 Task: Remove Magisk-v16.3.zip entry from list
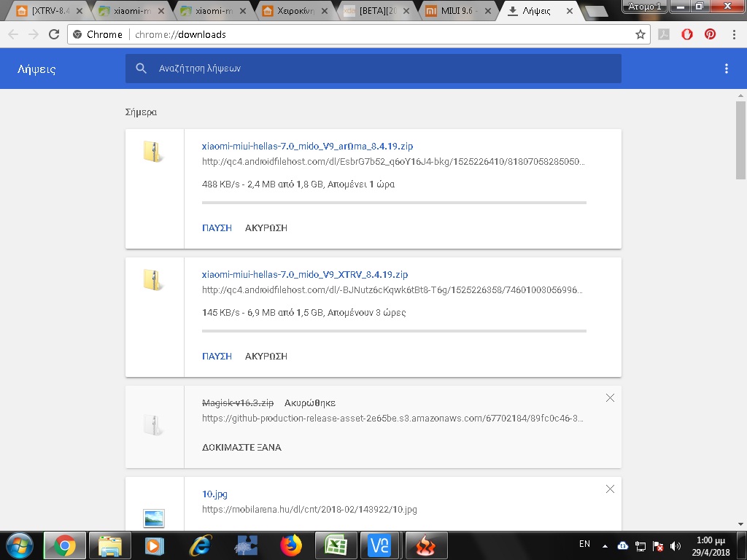610,398
